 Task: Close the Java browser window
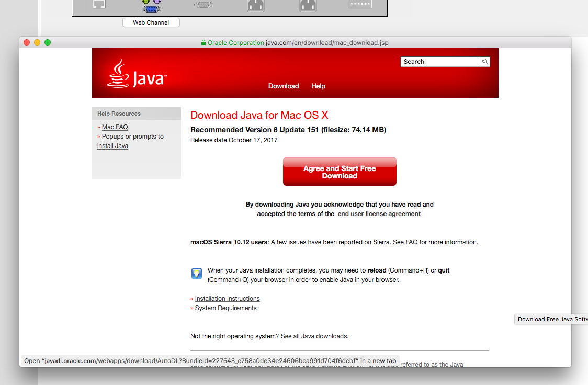(27, 42)
